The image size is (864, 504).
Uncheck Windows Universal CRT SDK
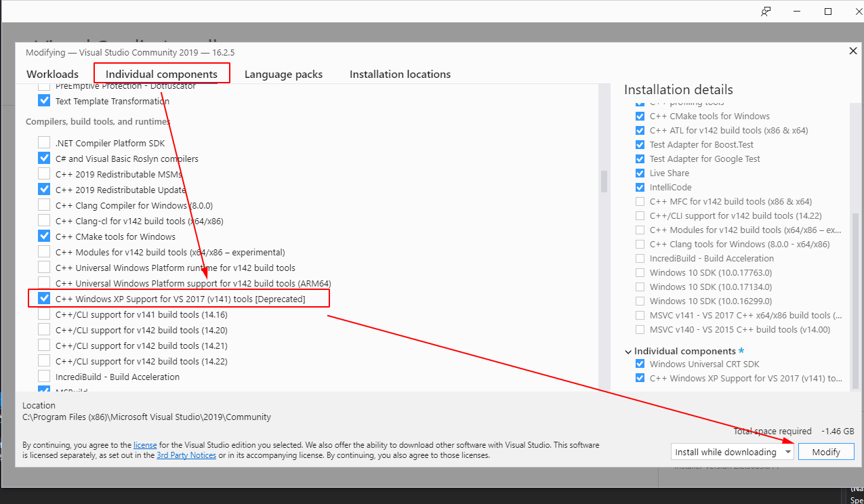tap(640, 364)
